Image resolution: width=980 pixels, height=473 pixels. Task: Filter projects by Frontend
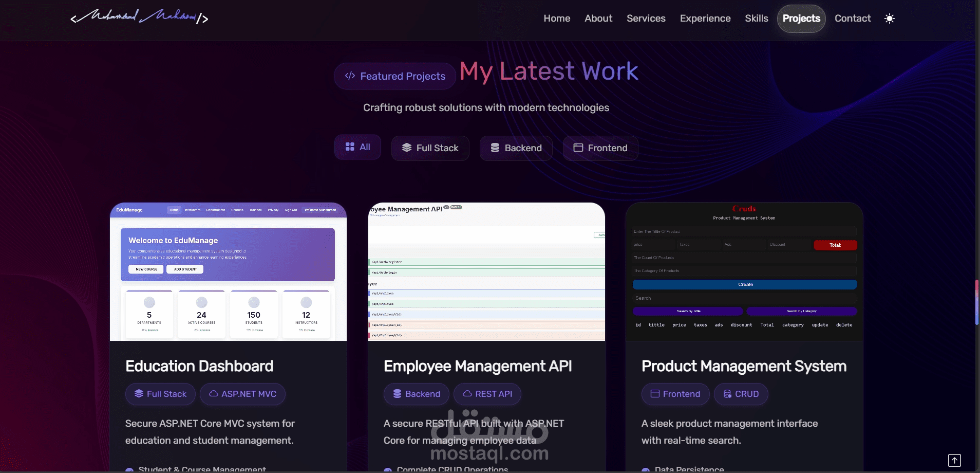[600, 148]
